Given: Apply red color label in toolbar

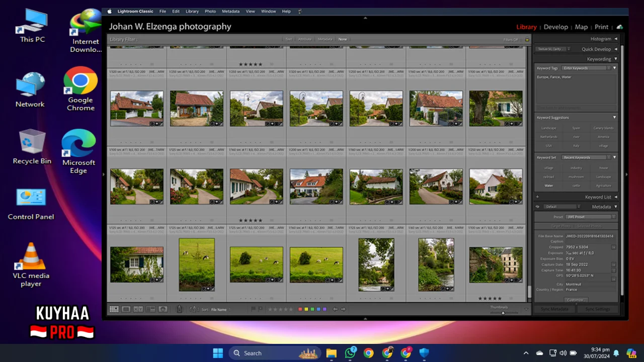Looking at the screenshot, I should click(300, 309).
